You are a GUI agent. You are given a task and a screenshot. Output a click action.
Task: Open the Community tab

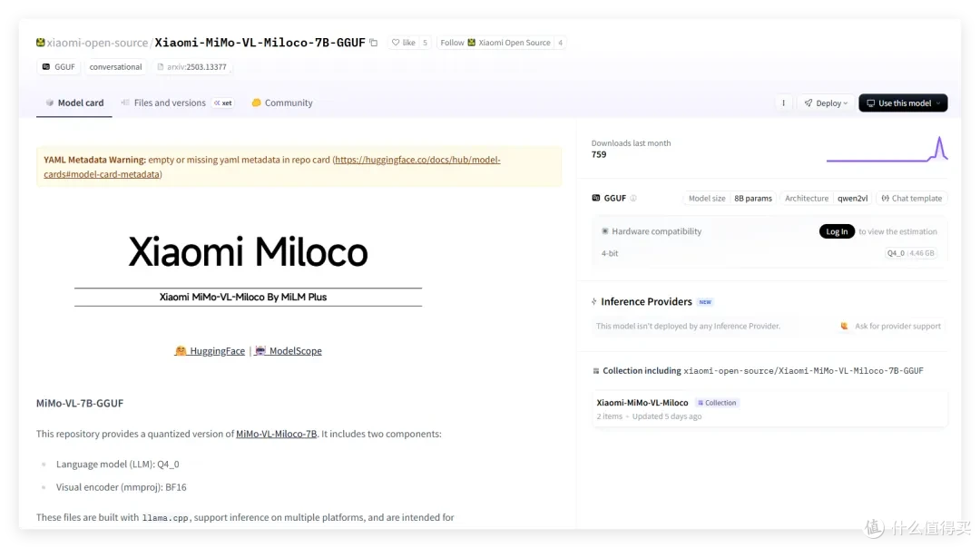point(282,103)
